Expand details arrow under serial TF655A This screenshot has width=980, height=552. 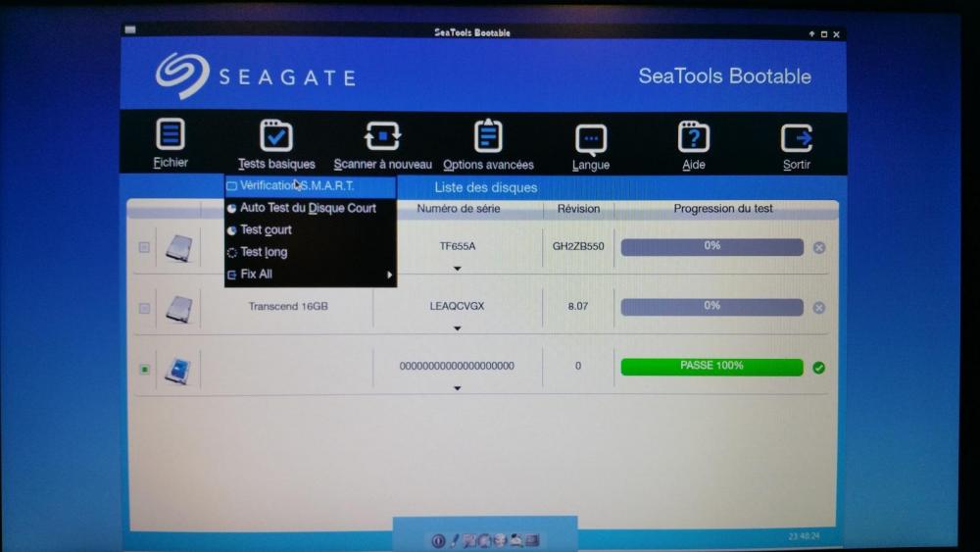tap(458, 269)
